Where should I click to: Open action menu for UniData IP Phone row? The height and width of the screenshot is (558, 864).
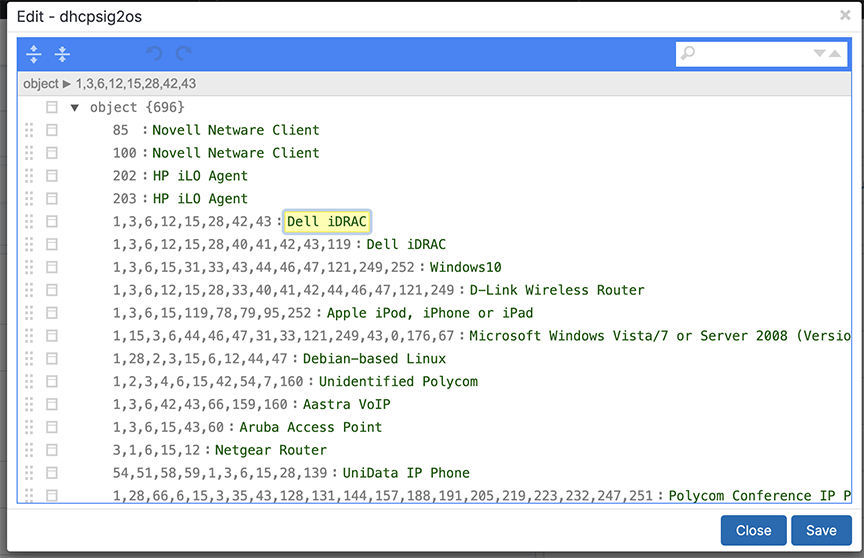coord(52,473)
